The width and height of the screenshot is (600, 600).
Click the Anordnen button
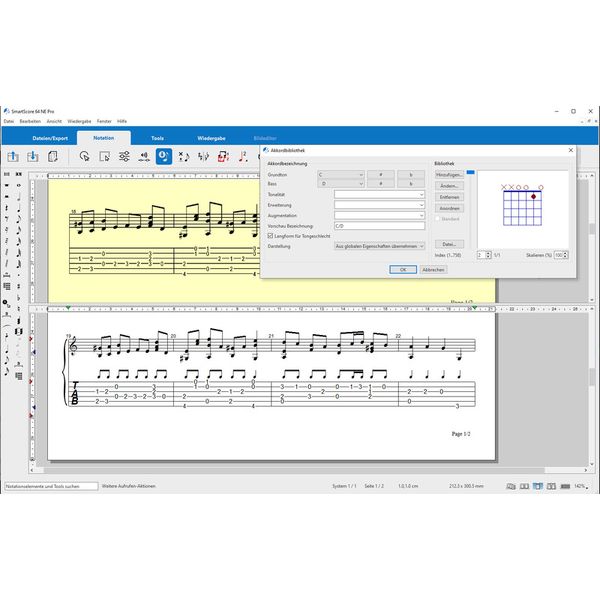(x=449, y=208)
